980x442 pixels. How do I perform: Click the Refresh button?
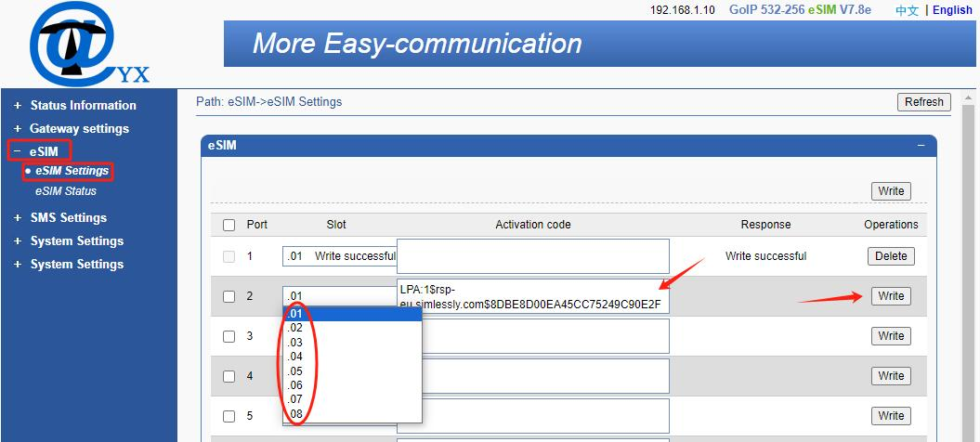click(923, 102)
